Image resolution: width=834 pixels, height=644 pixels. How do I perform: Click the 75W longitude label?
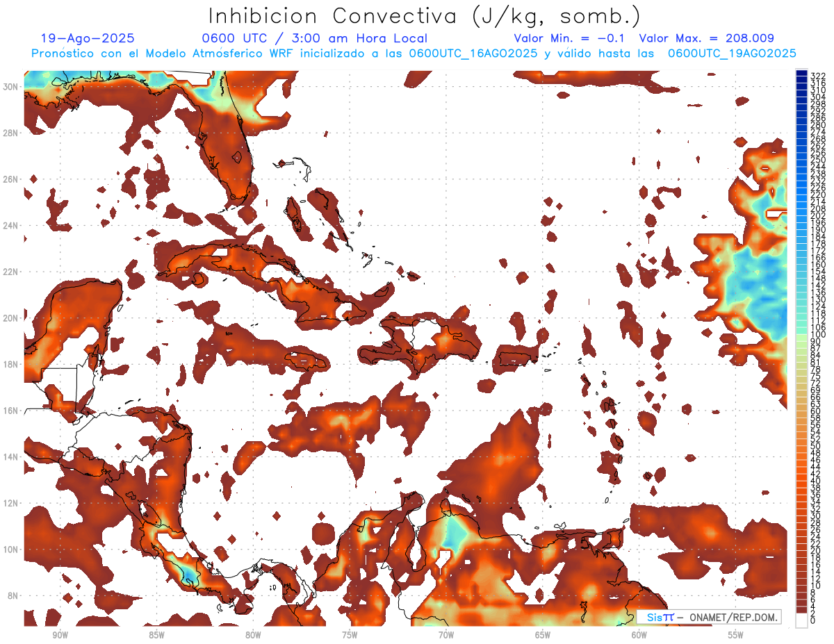[350, 636]
